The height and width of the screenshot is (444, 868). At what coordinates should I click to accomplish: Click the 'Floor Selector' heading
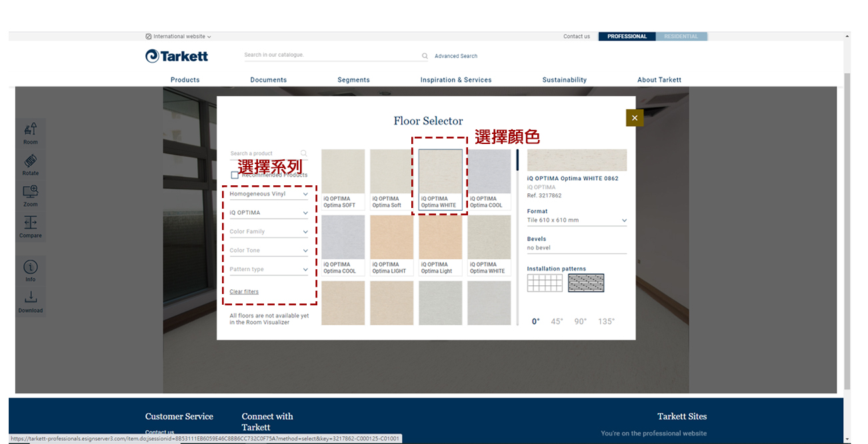pyautogui.click(x=428, y=121)
